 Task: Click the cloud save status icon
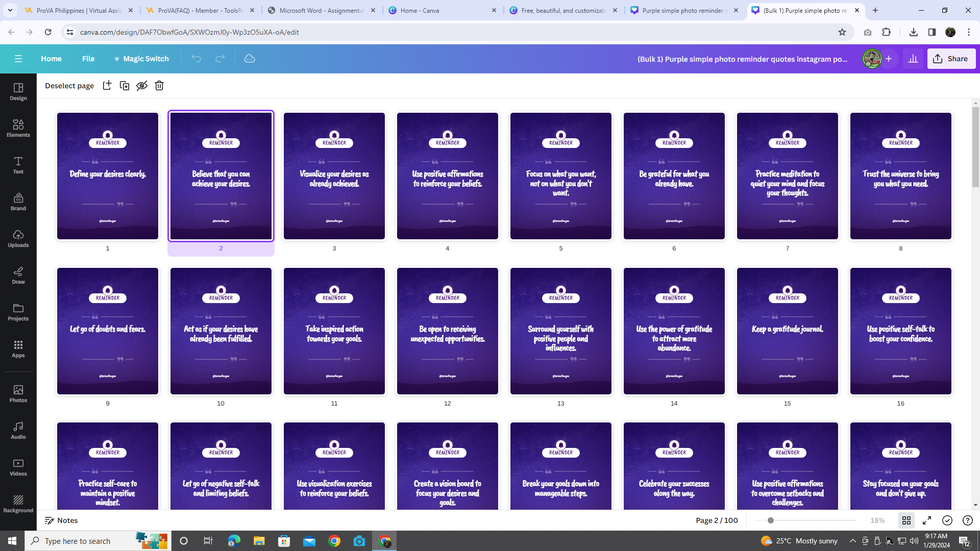250,59
